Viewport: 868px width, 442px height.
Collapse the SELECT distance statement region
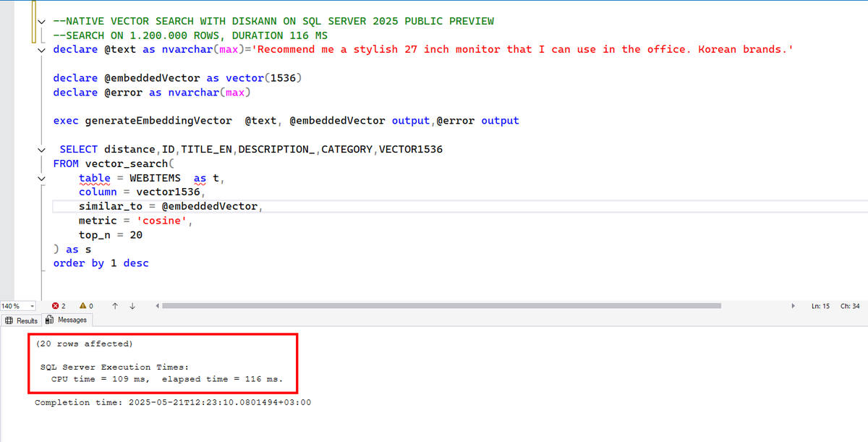43,149
